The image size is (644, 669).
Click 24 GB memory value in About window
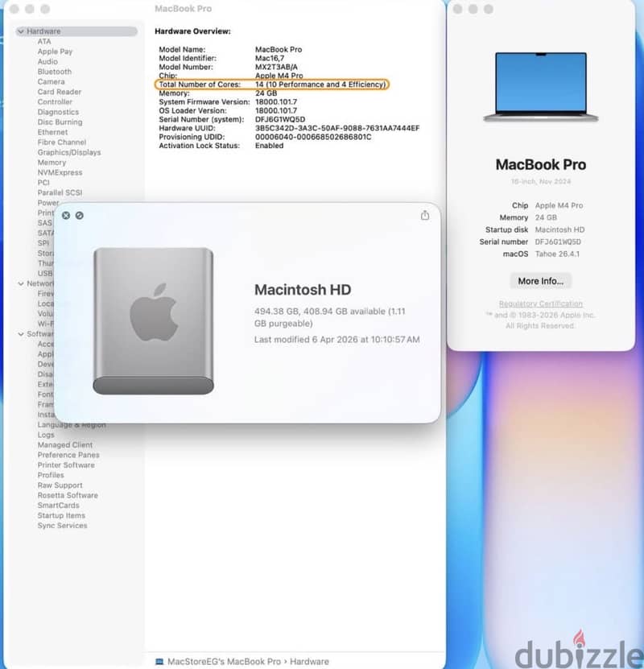coord(546,217)
